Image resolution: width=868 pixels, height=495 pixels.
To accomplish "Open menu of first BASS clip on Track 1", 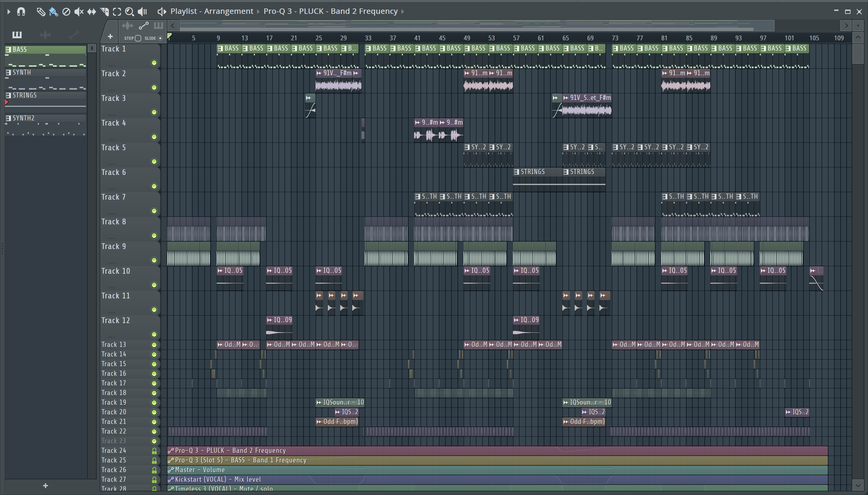I will pos(220,48).
